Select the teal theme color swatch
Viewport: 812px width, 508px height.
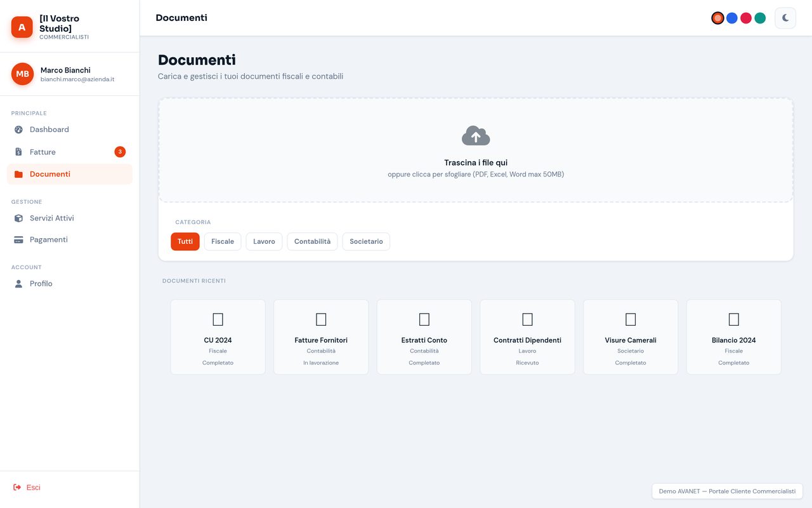(760, 18)
